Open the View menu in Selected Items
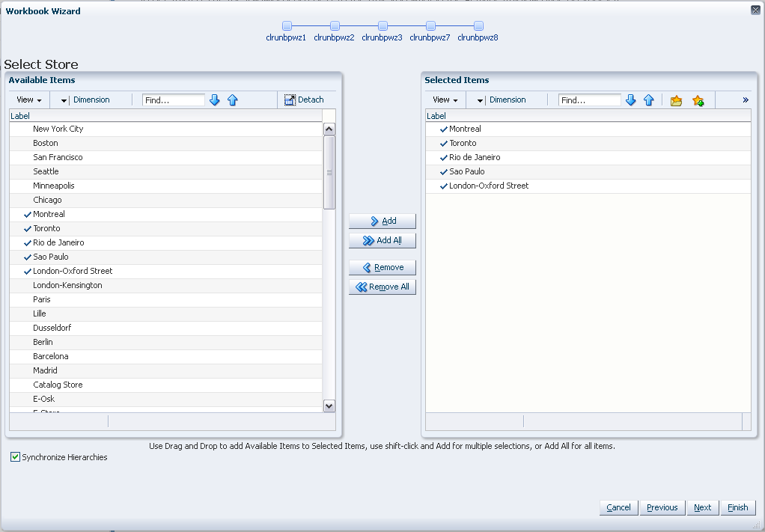This screenshot has height=532, width=765. tap(445, 100)
